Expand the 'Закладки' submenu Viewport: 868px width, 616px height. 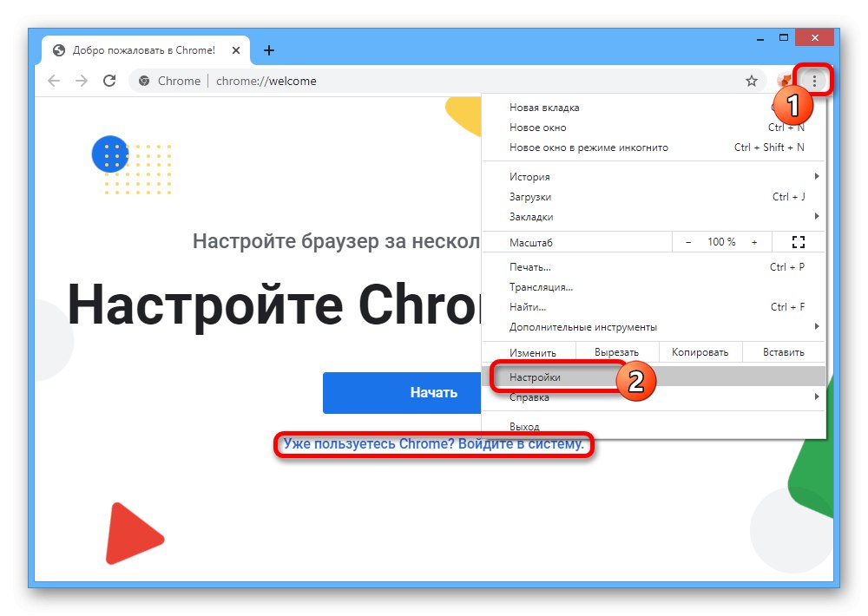654,216
